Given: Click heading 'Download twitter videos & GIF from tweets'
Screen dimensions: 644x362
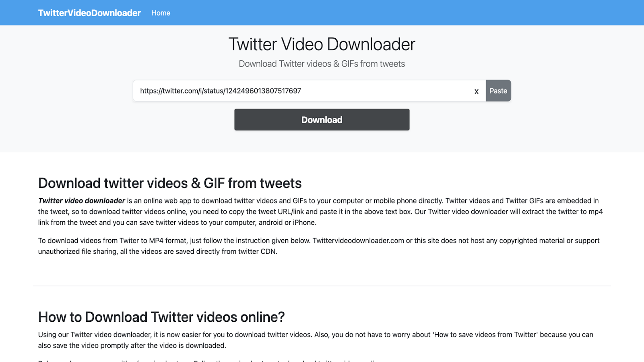Looking at the screenshot, I should point(170,183).
